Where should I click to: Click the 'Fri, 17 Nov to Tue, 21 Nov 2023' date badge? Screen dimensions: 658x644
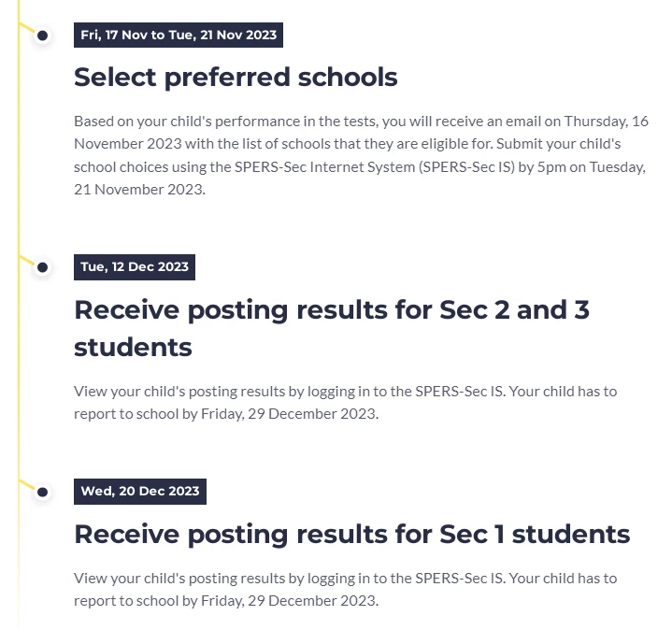pos(179,35)
